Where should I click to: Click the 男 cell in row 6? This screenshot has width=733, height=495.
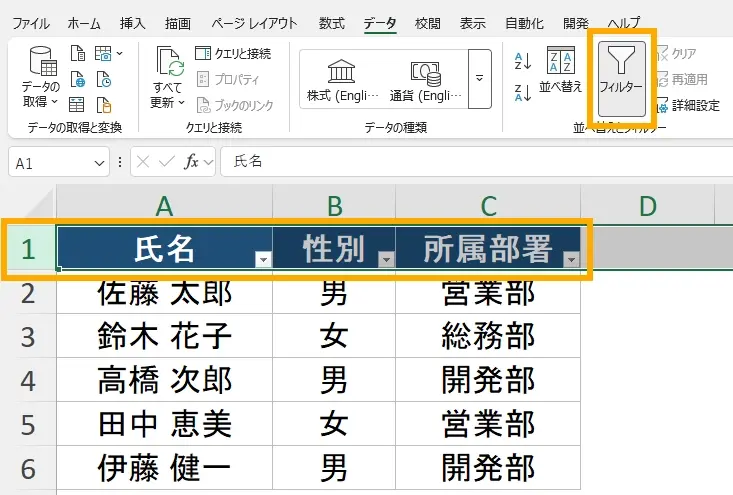tap(334, 468)
